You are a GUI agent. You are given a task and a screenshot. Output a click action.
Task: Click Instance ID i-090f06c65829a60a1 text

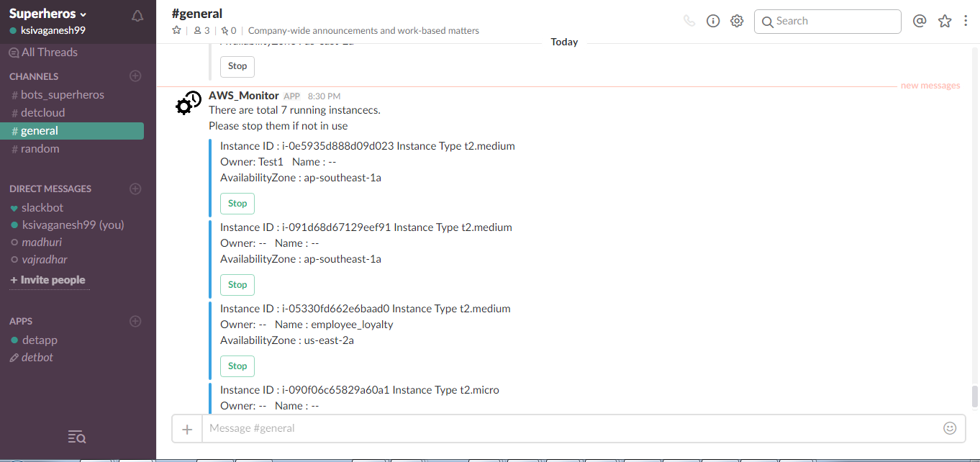(304, 390)
